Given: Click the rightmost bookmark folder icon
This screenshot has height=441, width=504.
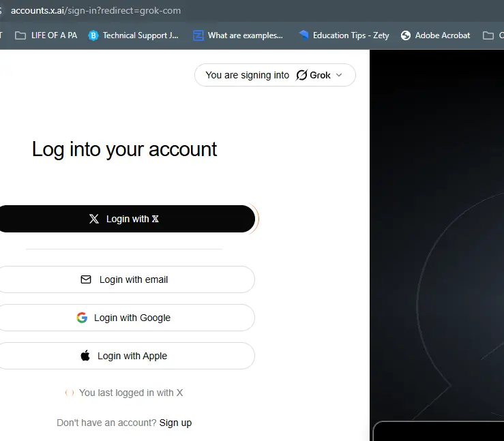Looking at the screenshot, I should 488,35.
